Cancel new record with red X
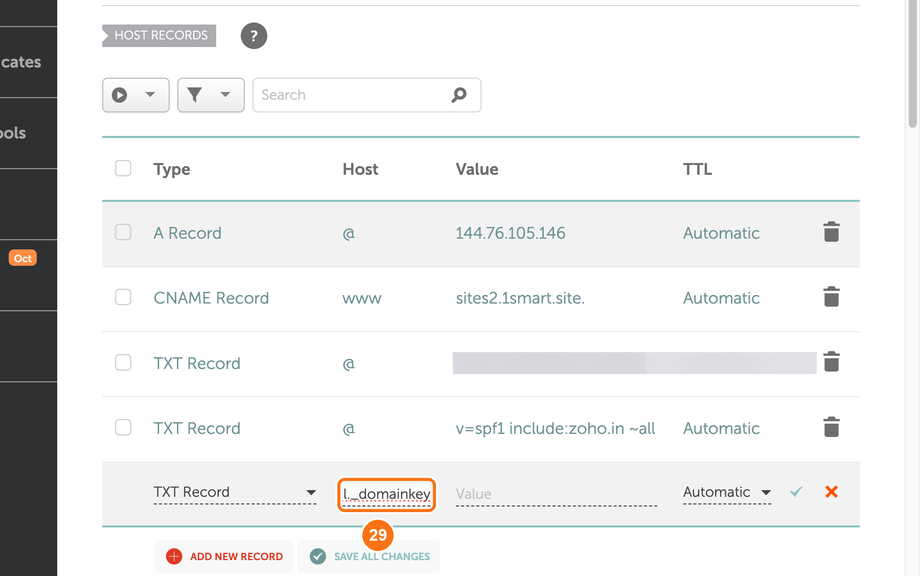The width and height of the screenshot is (920, 576). [831, 492]
